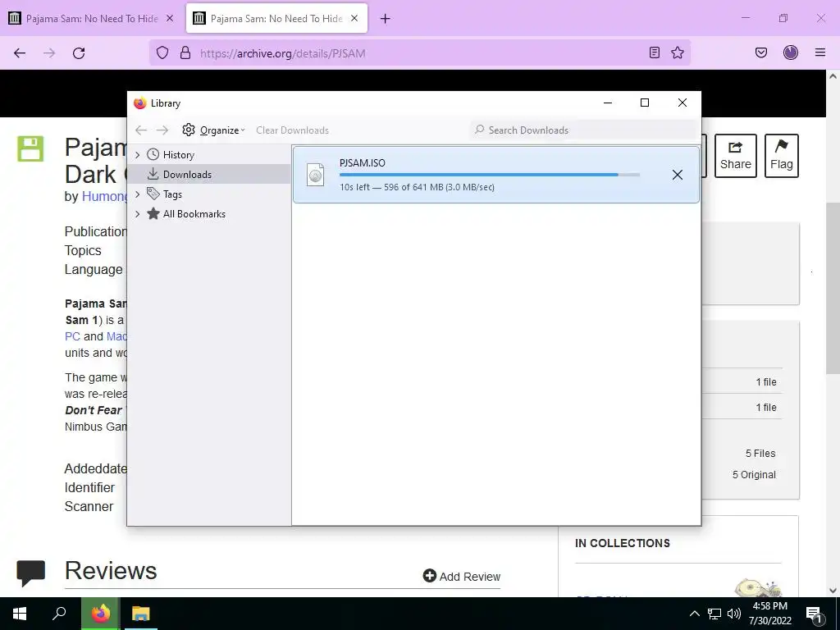Click the green floppy disk software icon
This screenshot has width=840, height=630.
[x=30, y=148]
